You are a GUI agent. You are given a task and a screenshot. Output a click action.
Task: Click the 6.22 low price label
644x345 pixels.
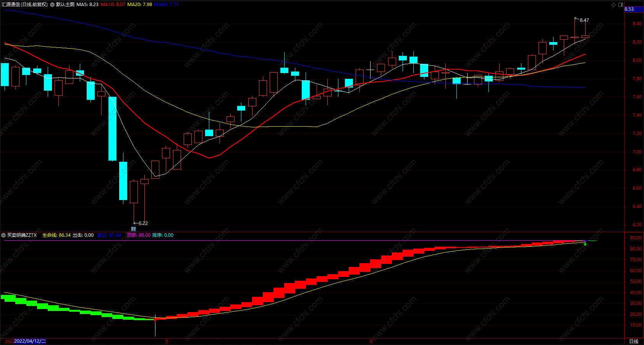(x=143, y=223)
